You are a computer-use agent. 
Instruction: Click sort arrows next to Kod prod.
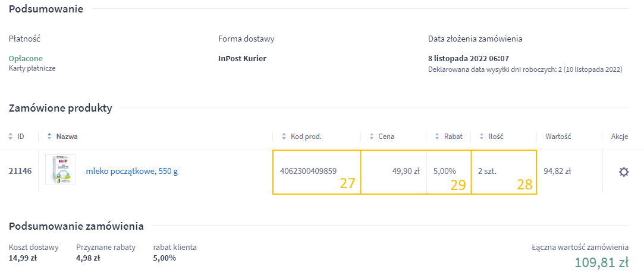coord(284,137)
